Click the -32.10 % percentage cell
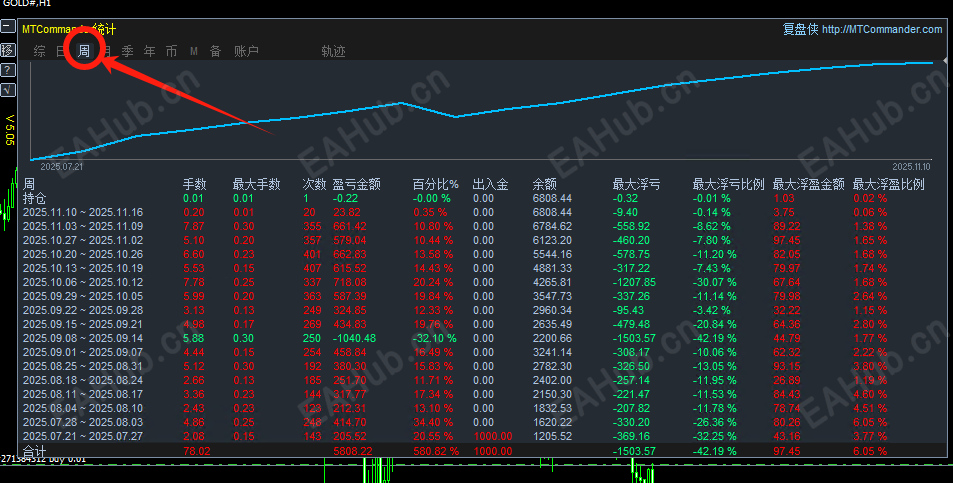This screenshot has height=483, width=953. tap(434, 338)
